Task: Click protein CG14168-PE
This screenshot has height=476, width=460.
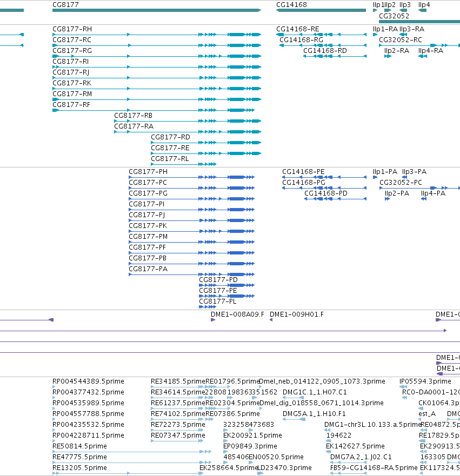Action: pos(304,172)
